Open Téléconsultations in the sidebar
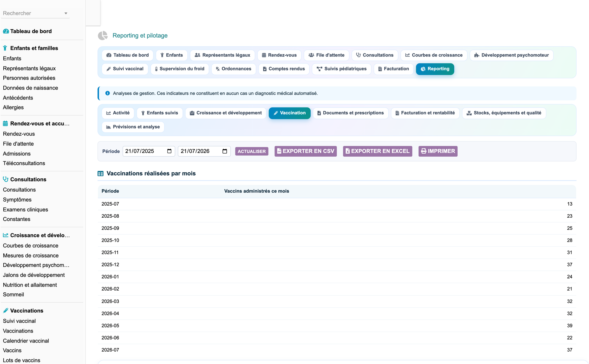This screenshot has height=364, width=589. (24, 163)
